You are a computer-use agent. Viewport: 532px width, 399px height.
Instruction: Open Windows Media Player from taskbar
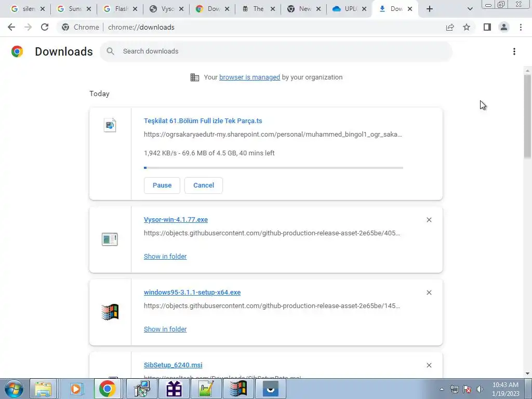76,389
